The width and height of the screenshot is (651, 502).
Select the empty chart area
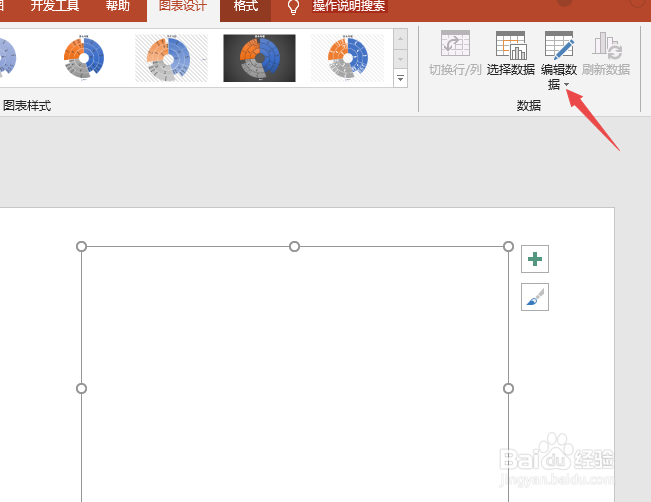point(295,374)
